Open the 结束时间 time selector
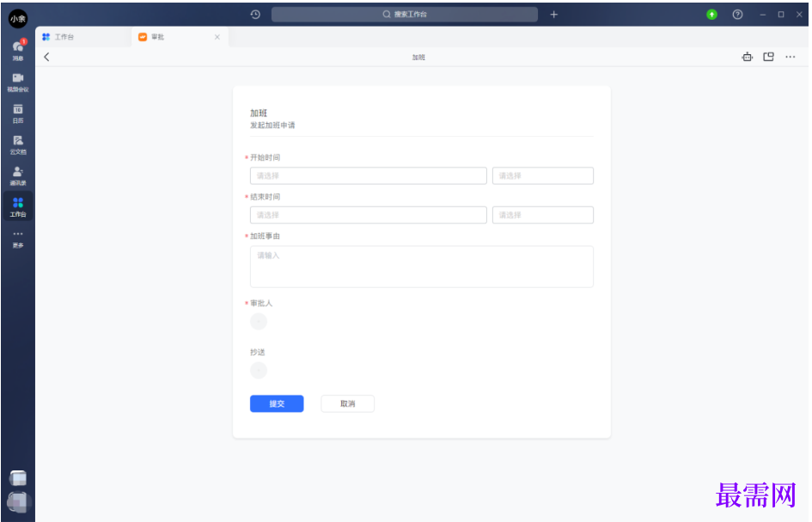Viewport: 812px width, 522px height. tap(543, 215)
